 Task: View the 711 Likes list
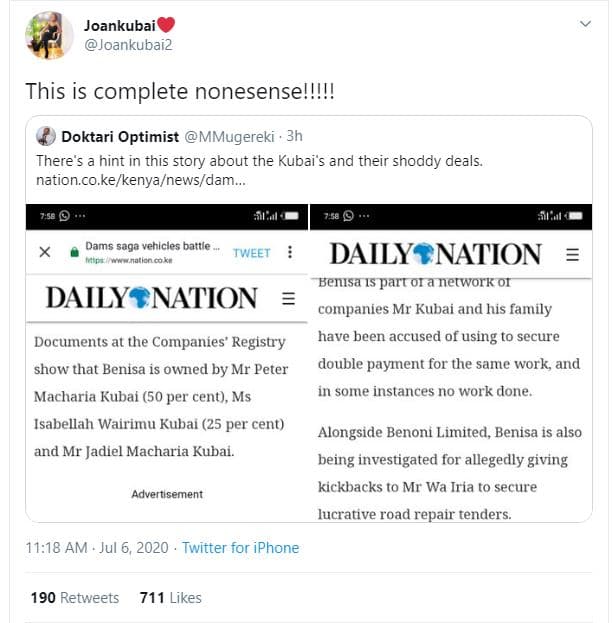pyautogui.click(x=170, y=598)
